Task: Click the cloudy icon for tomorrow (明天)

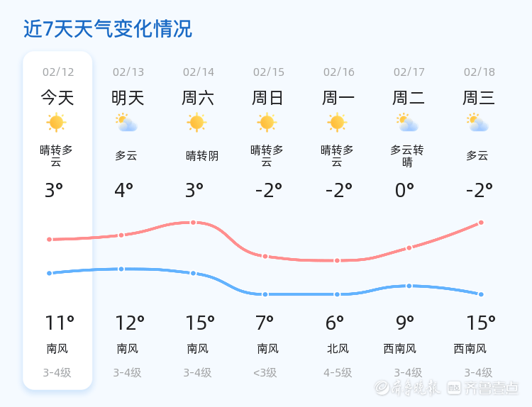Action: pos(127,123)
